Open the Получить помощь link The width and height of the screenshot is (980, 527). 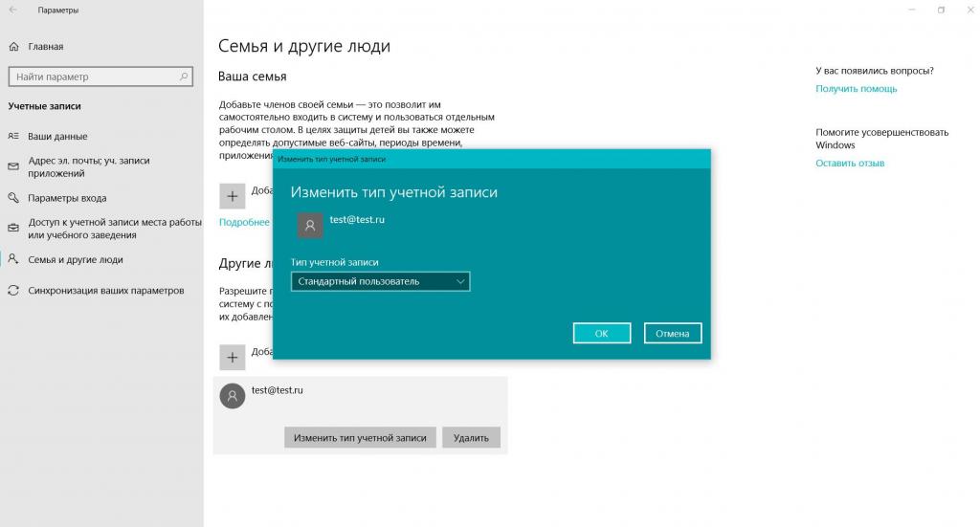pyautogui.click(x=857, y=89)
